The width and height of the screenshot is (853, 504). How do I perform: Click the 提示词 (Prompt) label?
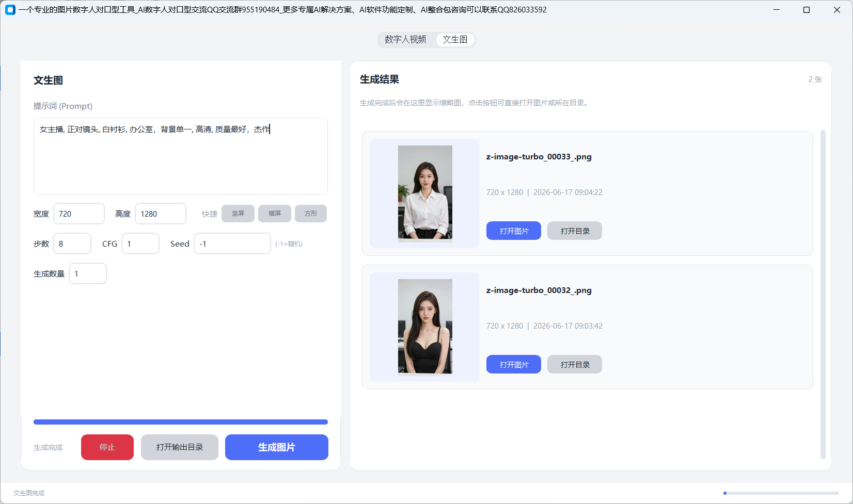pyautogui.click(x=63, y=106)
